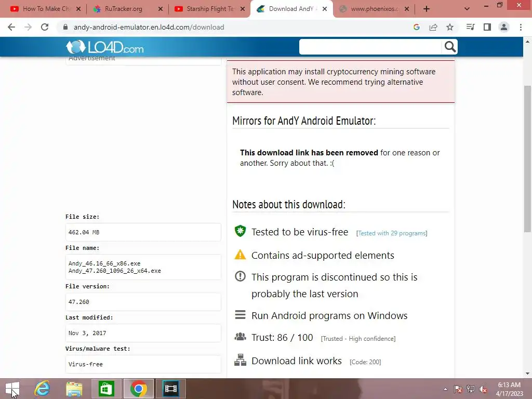Screen dimensions: 532x399
Task: Click the magnifier search button
Action: click(x=450, y=47)
